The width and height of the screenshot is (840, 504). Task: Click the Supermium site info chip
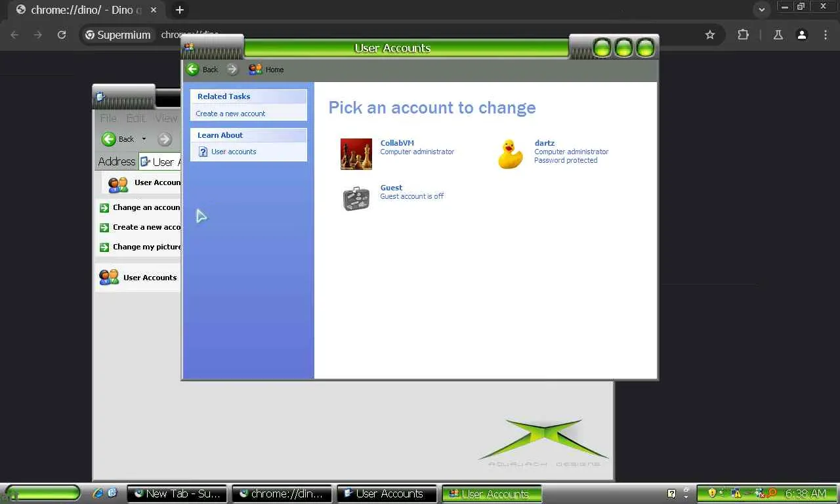(x=118, y=35)
